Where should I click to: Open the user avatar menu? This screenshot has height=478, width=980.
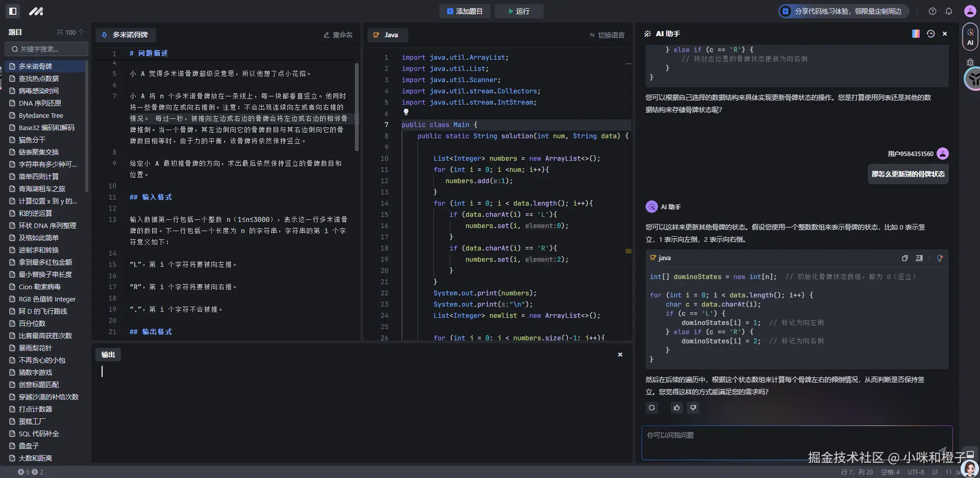pos(970,11)
